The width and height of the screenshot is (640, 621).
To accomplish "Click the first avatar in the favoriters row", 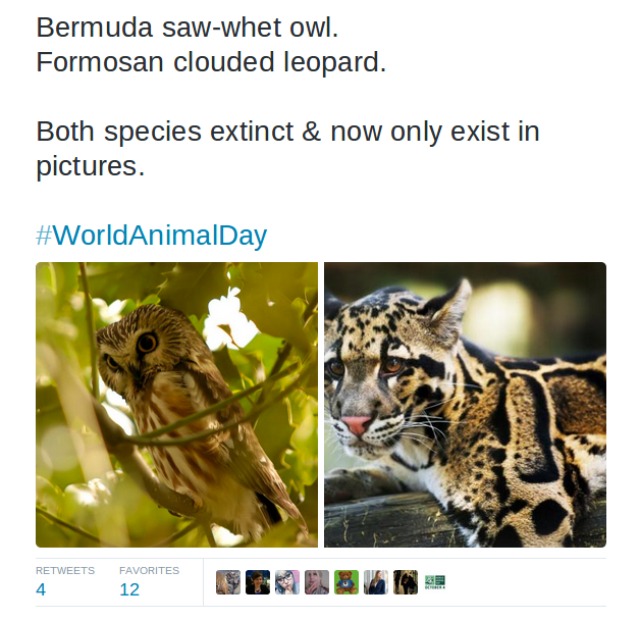I will pyautogui.click(x=228, y=582).
